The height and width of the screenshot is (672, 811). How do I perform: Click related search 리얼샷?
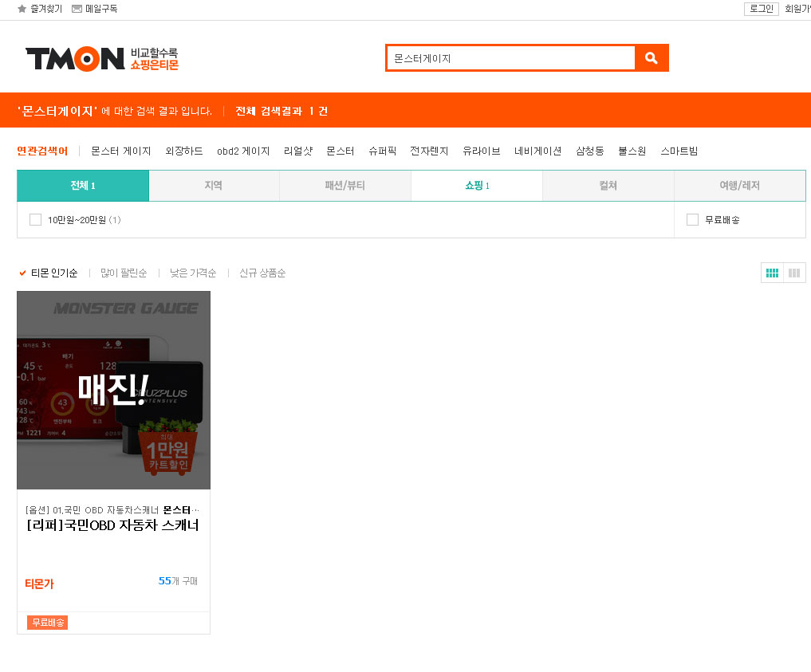298,151
